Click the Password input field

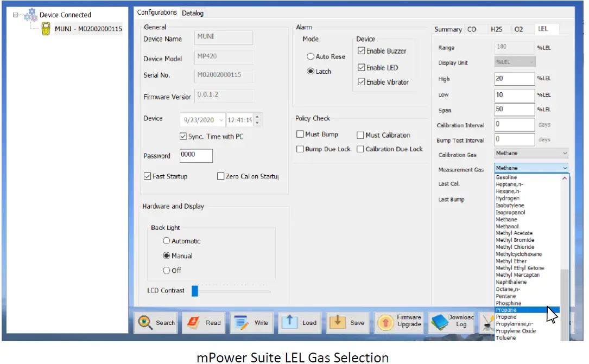[x=196, y=155]
